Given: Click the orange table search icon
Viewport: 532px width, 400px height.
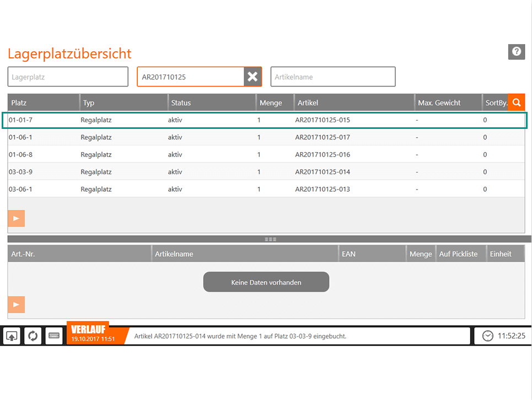Looking at the screenshot, I should click(x=516, y=102).
